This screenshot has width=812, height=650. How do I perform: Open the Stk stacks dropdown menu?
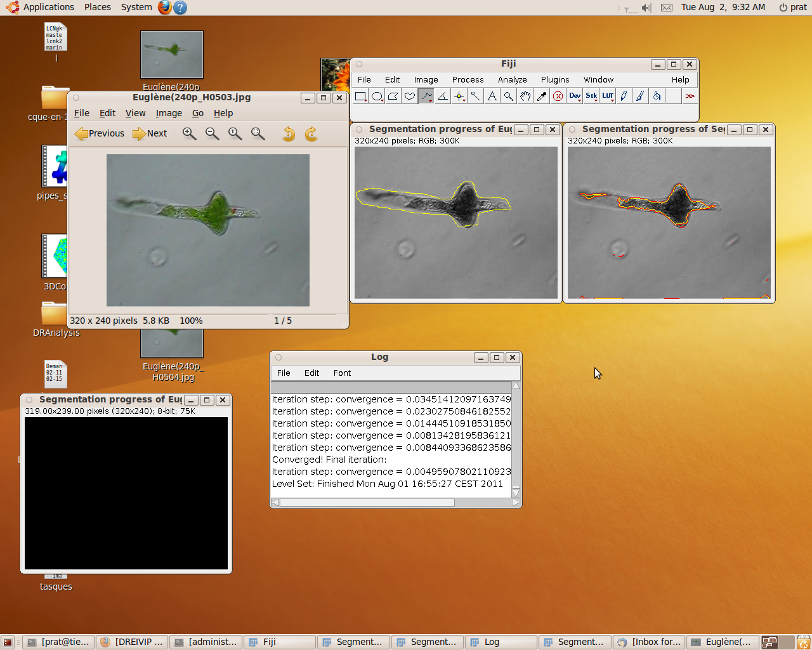[591, 96]
